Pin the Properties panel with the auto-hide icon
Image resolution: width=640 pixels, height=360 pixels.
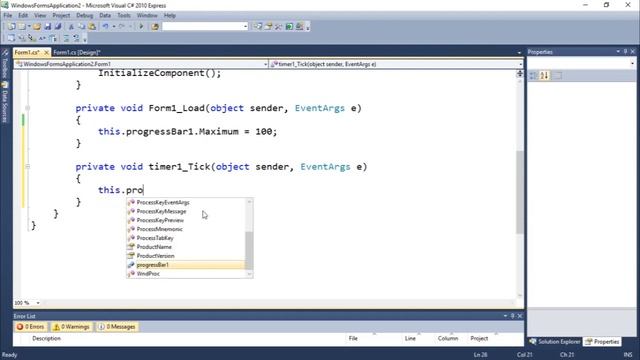[625, 52]
